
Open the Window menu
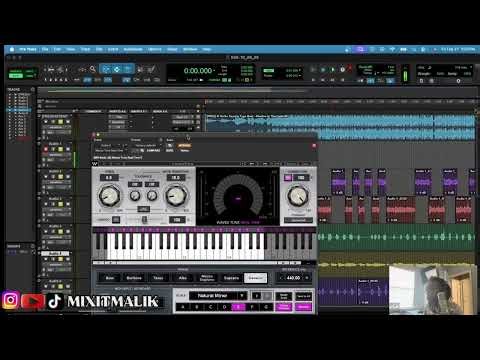pyautogui.click(x=190, y=49)
